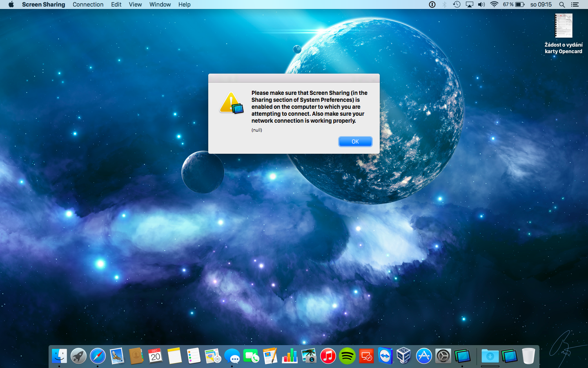Select the Žádost o vydání karty Opencard file

(x=563, y=34)
